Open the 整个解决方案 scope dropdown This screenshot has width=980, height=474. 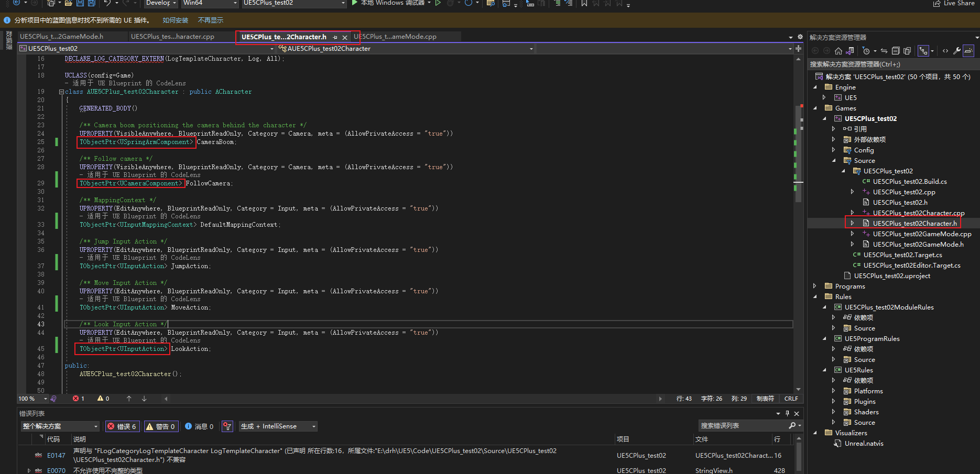(60, 426)
